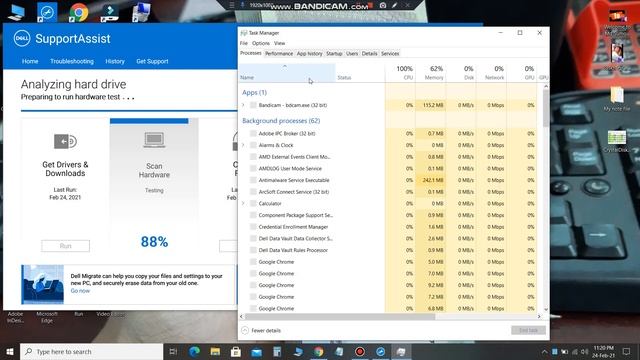The image size is (640, 360).
Task: Click Scan Hardware laptop icon
Action: [x=154, y=140]
